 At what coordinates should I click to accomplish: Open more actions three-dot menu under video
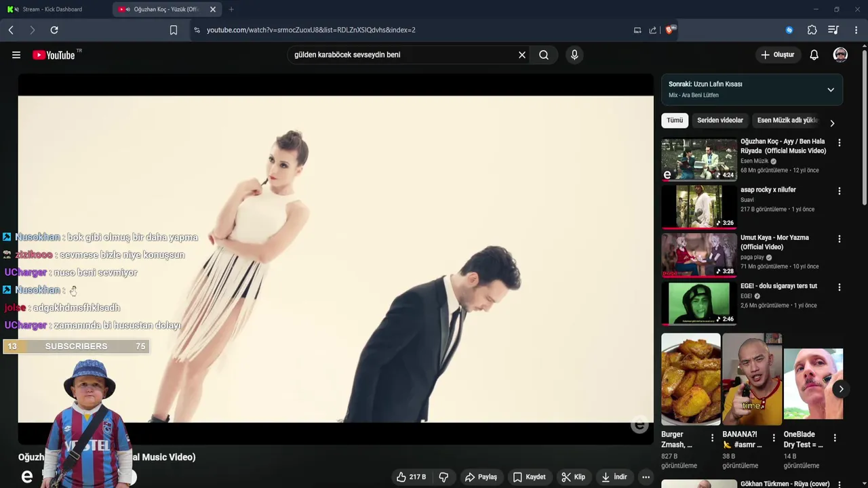tap(646, 477)
